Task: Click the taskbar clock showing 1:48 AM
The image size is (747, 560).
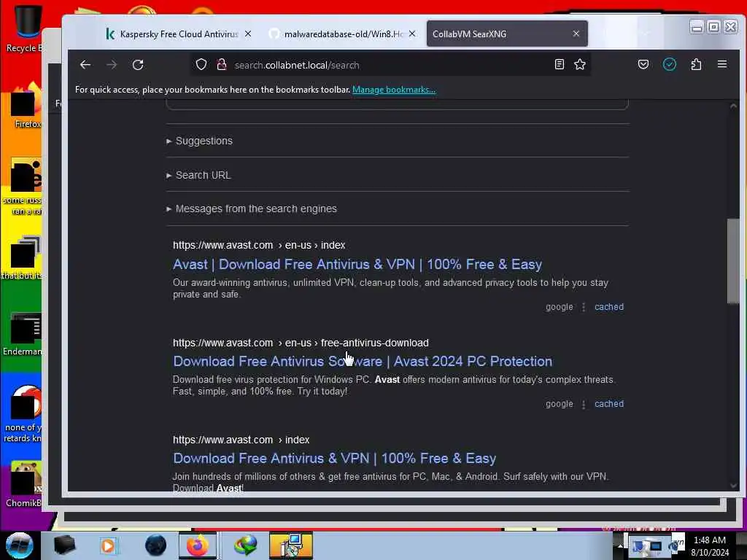Action: click(710, 546)
